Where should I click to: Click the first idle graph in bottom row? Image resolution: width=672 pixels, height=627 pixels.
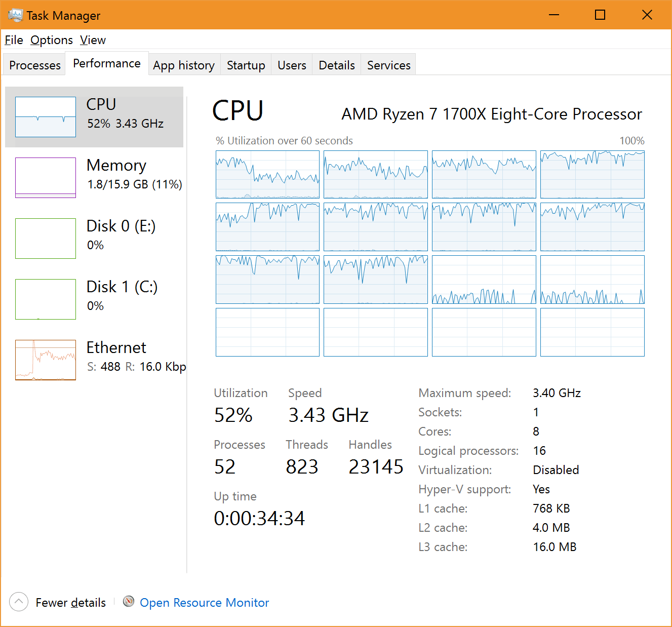point(267,332)
